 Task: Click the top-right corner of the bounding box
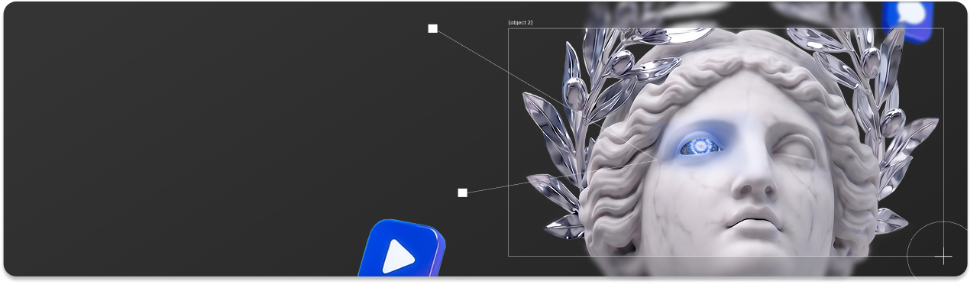943,29
